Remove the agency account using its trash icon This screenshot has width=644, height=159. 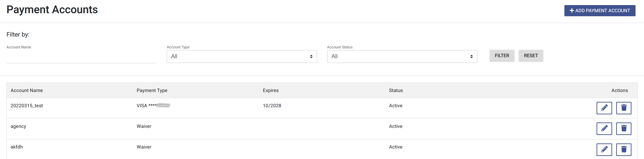624,129
